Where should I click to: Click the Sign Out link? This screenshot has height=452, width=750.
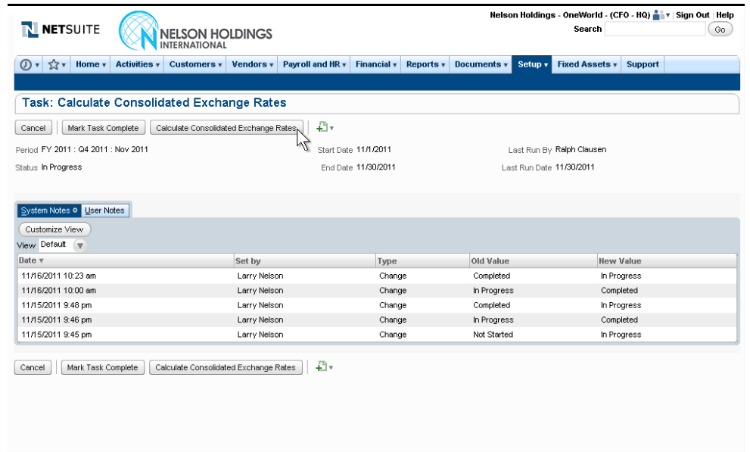tap(692, 15)
